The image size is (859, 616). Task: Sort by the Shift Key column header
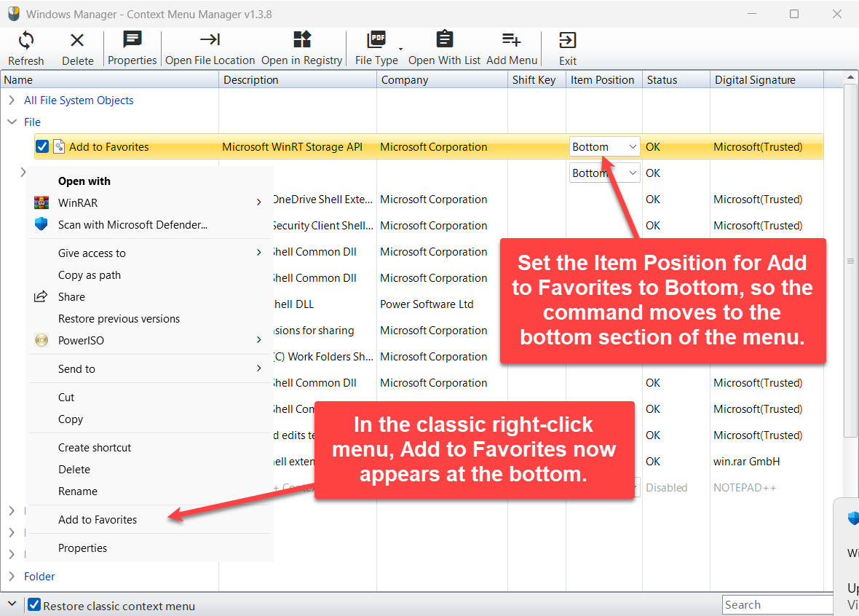click(x=537, y=80)
